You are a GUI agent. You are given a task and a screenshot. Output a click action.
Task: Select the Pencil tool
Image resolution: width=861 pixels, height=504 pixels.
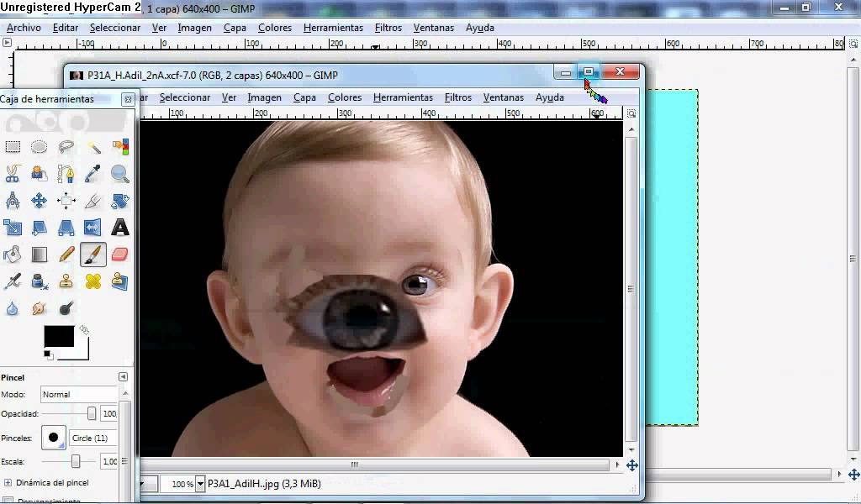66,255
